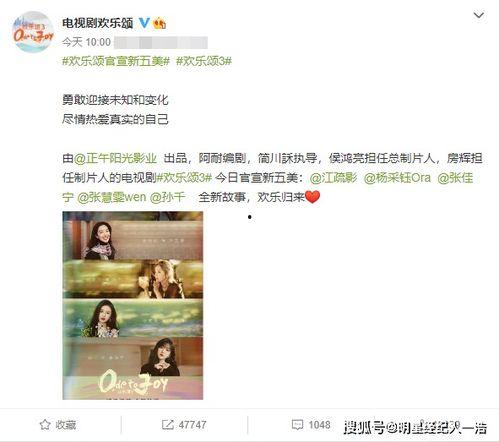Click the 收藏 label to bookmark the post
The height and width of the screenshot is (442, 499).
(66, 425)
